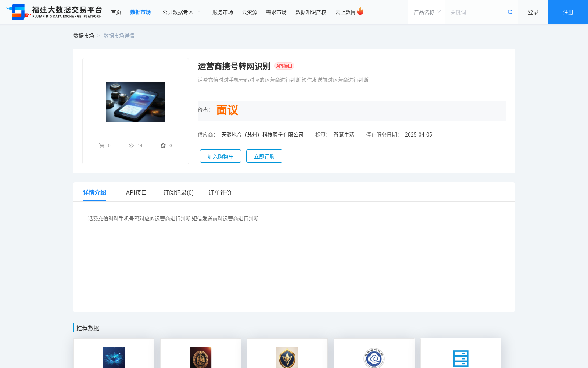Click the shopping cart count icon
This screenshot has width=588, height=368.
pyautogui.click(x=102, y=145)
